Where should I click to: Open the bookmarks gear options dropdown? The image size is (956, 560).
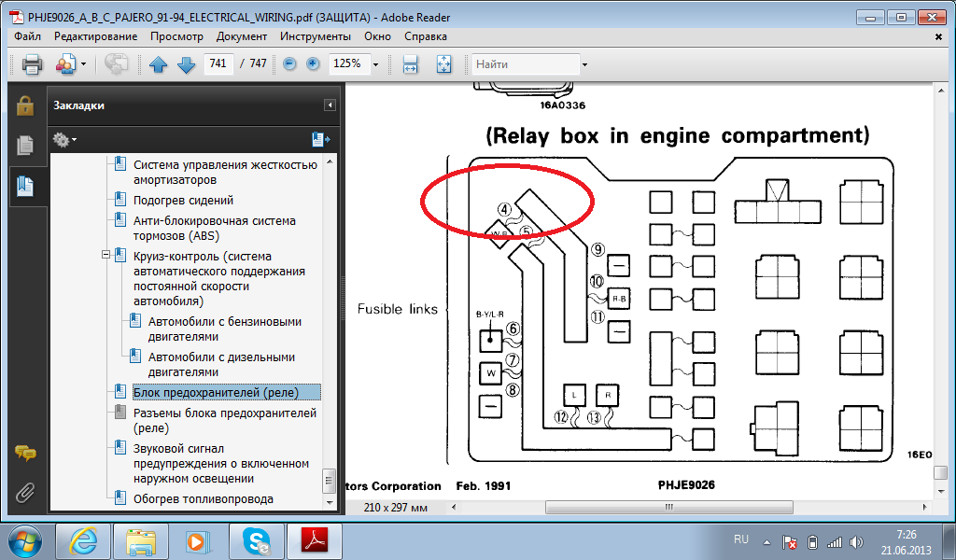64,140
